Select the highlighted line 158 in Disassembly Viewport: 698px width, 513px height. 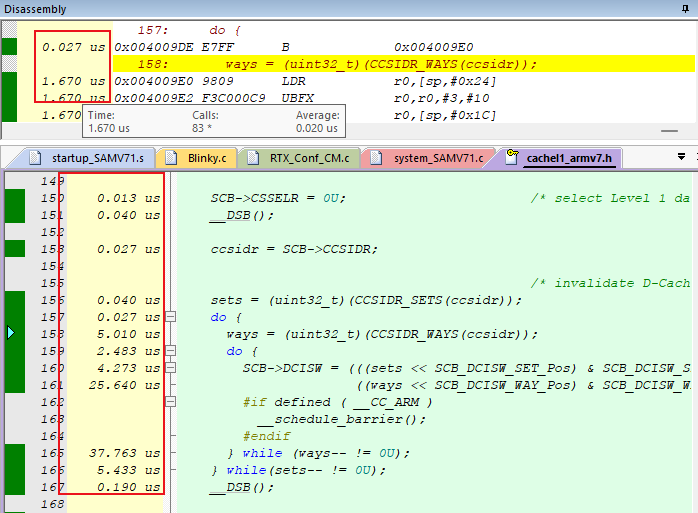coord(380,64)
